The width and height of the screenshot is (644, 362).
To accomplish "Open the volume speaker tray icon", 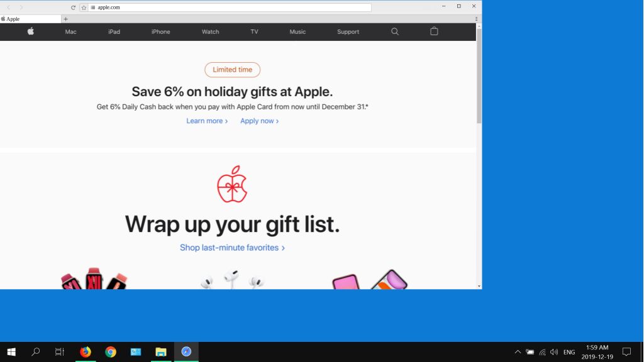I will 554,352.
